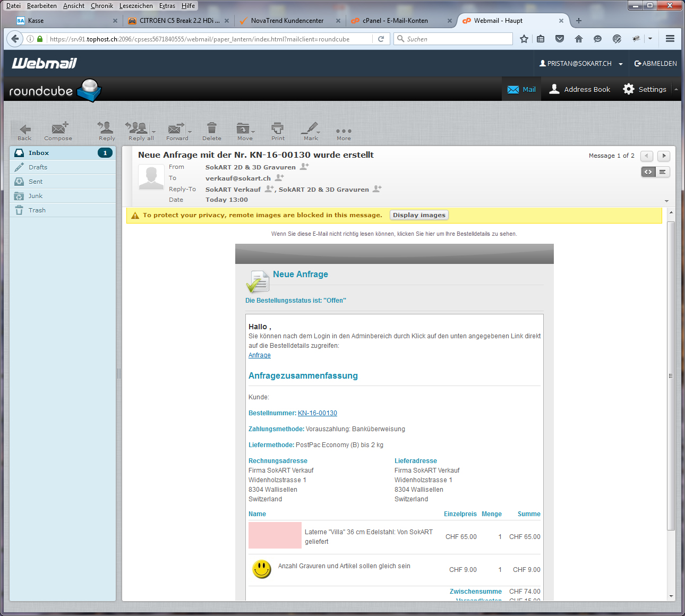Expand the Reply all options dropdown arrow
The image size is (685, 616).
(x=154, y=132)
